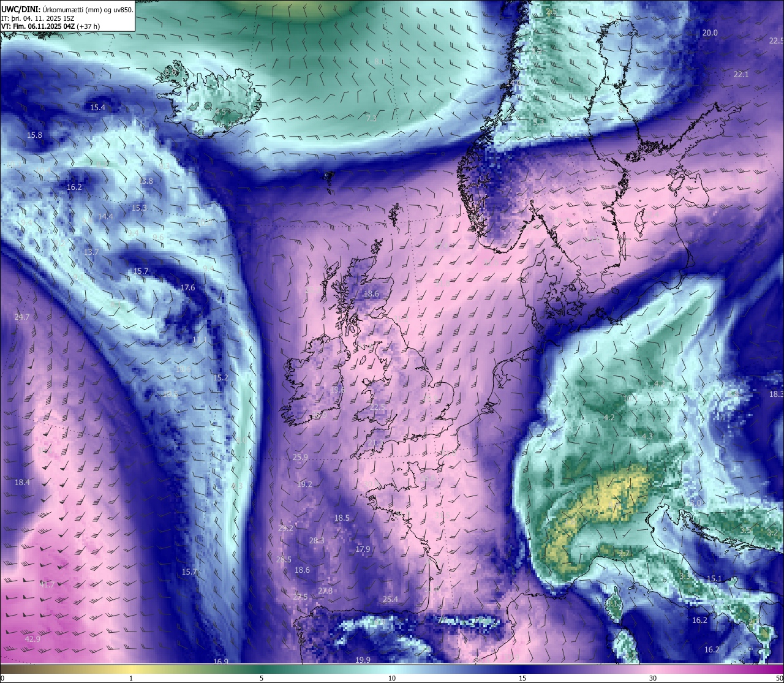Click the 1 tick label on color scale
Screen dimensions: 784x683
click(x=131, y=678)
